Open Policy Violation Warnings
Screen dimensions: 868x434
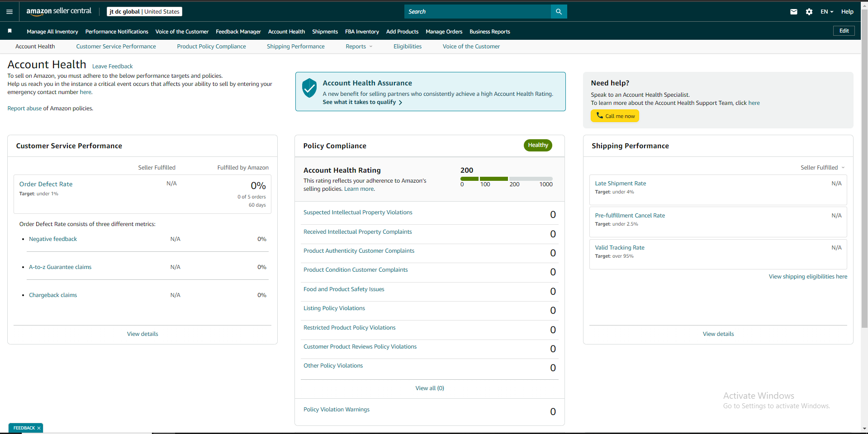point(337,410)
